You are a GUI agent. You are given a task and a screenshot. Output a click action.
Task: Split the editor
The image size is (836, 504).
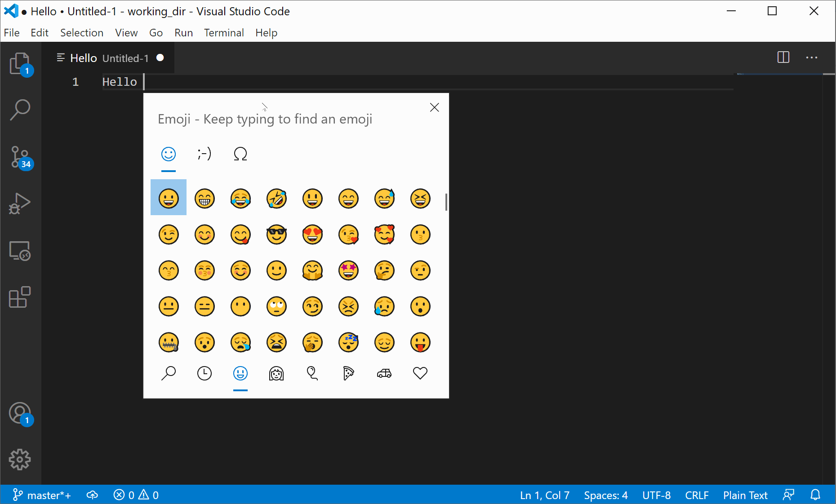click(x=783, y=57)
